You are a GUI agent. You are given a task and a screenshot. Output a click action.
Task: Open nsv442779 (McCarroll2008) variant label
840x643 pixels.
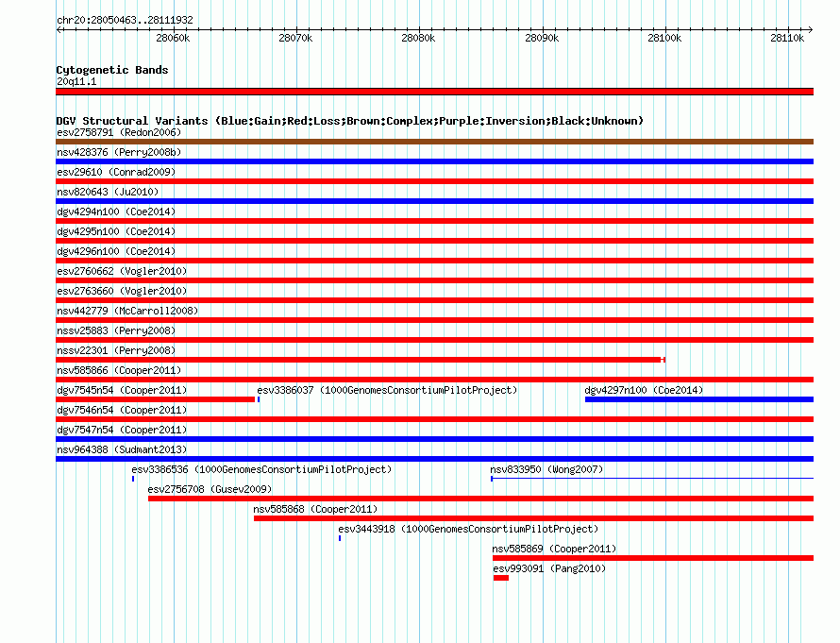coord(127,311)
